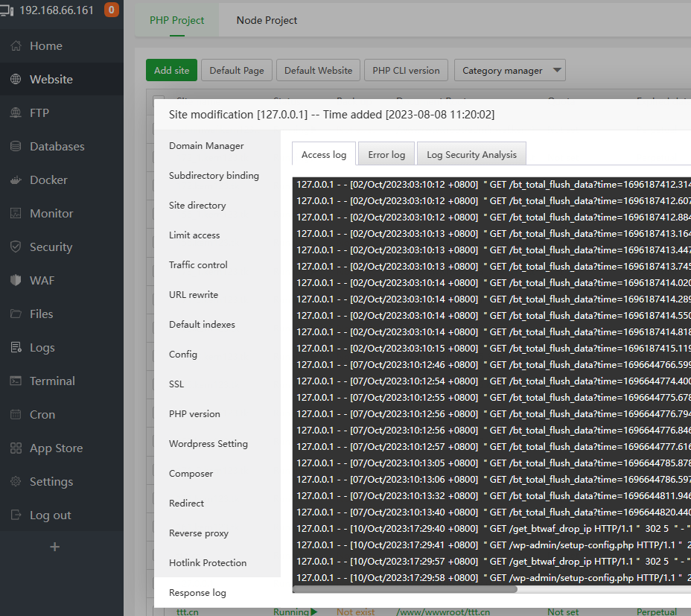Screen dimensions: 691x616
Task: Click the Terminal icon
Action: tap(16, 381)
